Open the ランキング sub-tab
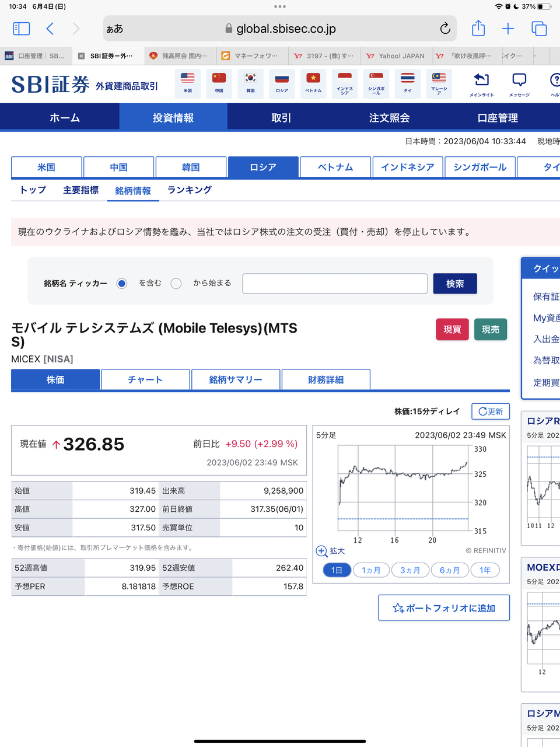 coord(190,190)
